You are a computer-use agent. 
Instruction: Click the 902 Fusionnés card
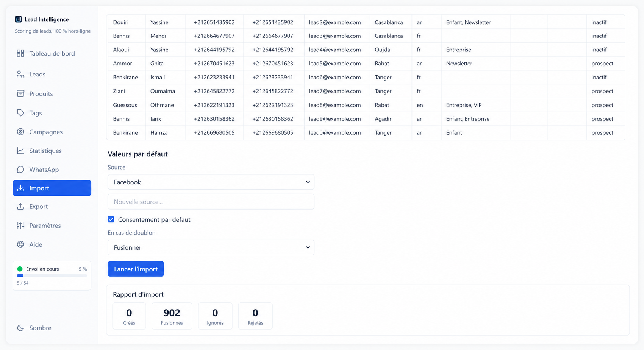(x=172, y=316)
